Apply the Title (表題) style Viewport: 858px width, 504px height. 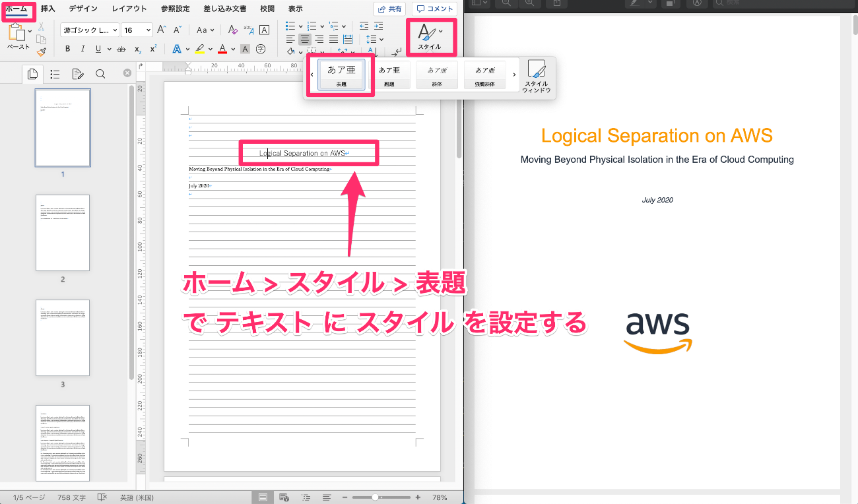pyautogui.click(x=341, y=75)
